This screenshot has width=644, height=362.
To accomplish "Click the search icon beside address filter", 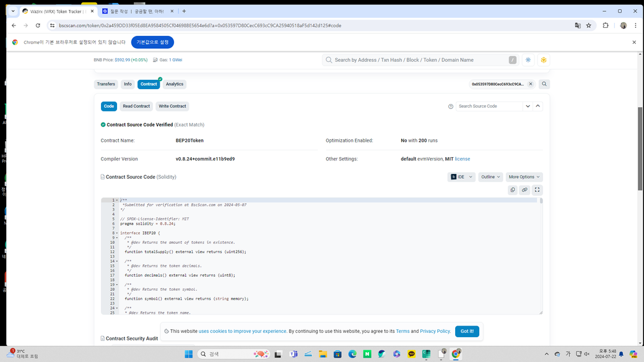I will 544,84.
